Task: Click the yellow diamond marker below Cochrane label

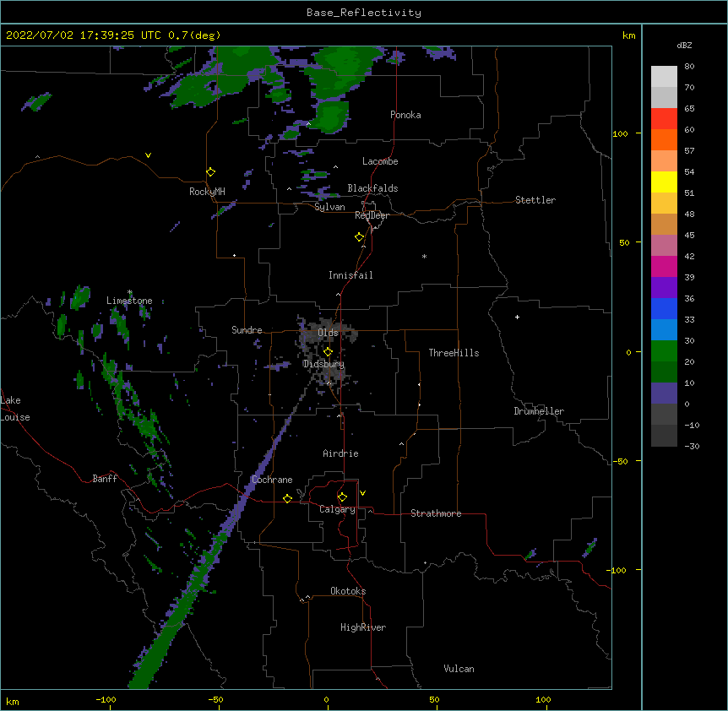Action: coord(287,498)
